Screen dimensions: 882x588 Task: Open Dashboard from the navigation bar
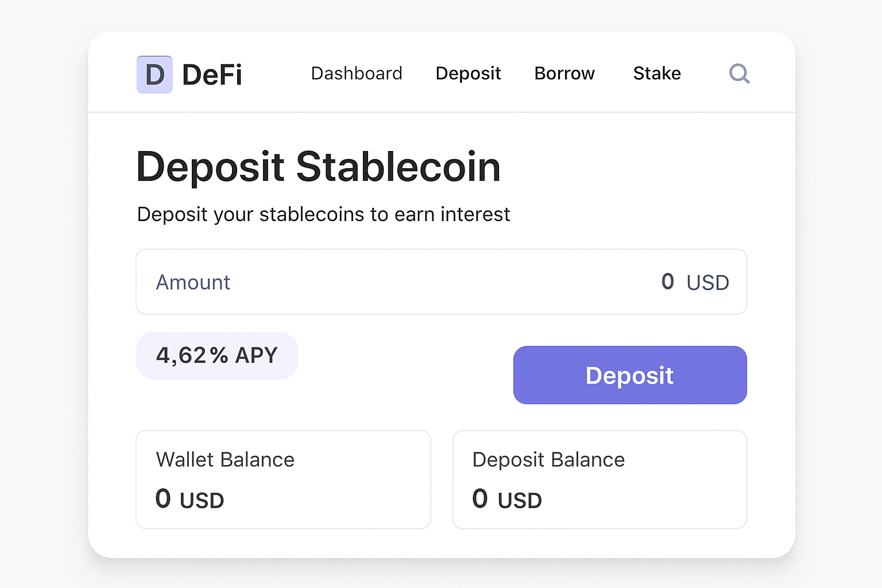pyautogui.click(x=357, y=73)
